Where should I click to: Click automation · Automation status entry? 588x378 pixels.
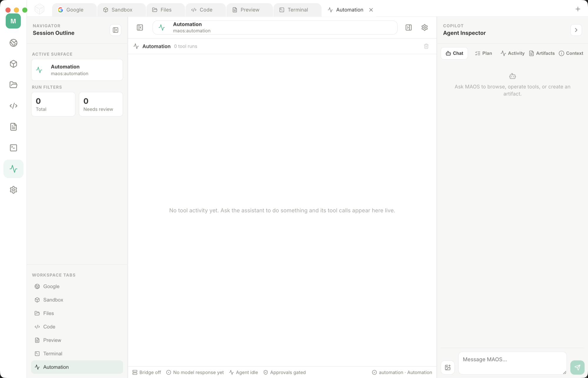click(x=402, y=372)
